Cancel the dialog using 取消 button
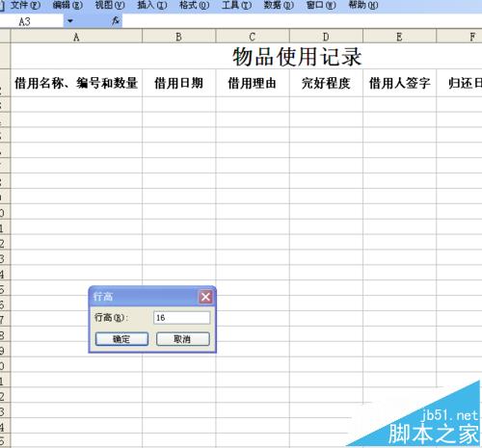The width and height of the screenshot is (482, 448). coord(183,339)
